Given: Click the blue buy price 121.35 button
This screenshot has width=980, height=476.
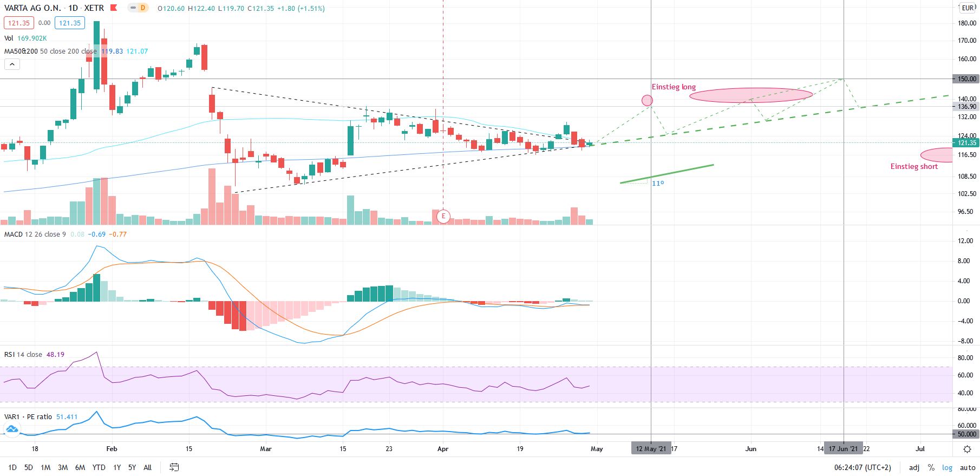Looking at the screenshot, I should click(70, 23).
